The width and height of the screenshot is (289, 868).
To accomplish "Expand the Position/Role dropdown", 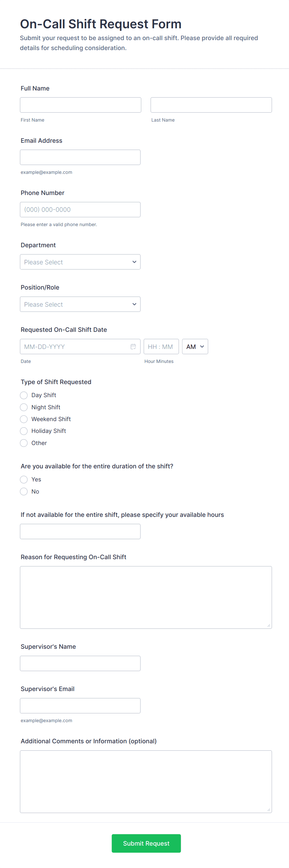I will pyautogui.click(x=80, y=304).
